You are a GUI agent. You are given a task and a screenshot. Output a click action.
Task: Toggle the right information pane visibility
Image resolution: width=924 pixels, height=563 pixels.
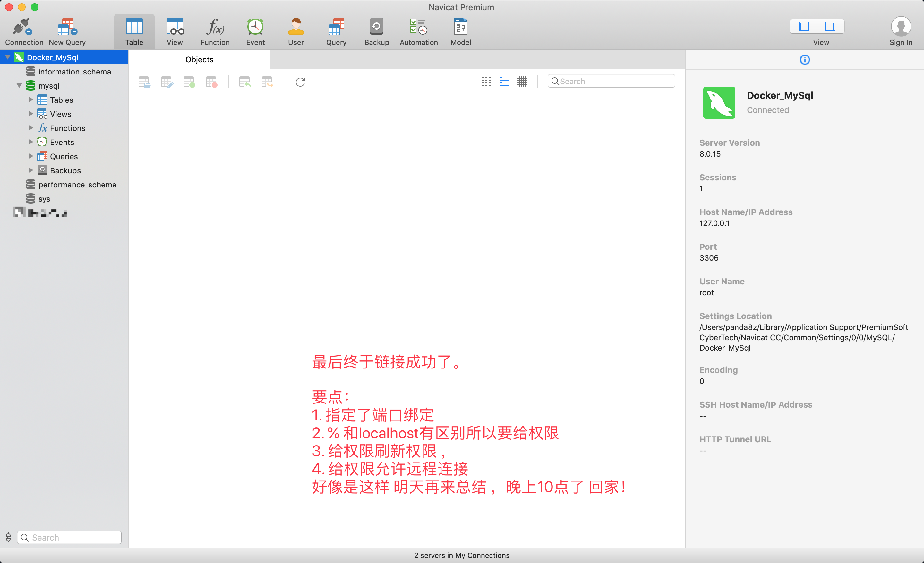click(831, 26)
